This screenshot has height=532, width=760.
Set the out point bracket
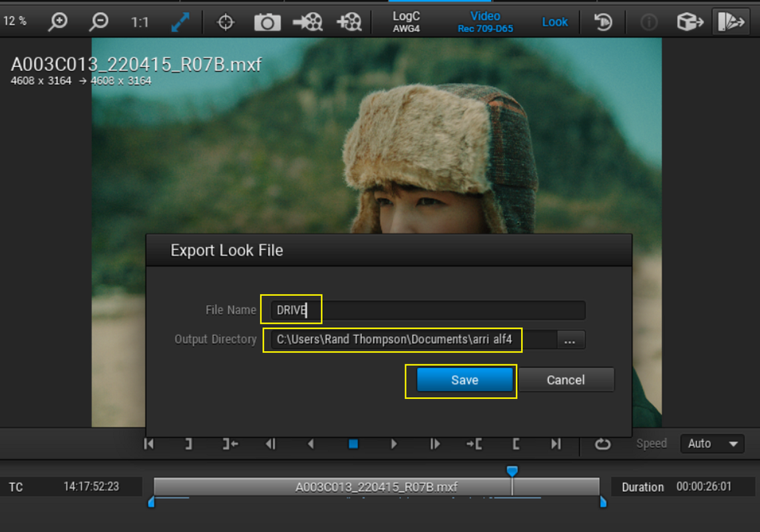(x=188, y=444)
